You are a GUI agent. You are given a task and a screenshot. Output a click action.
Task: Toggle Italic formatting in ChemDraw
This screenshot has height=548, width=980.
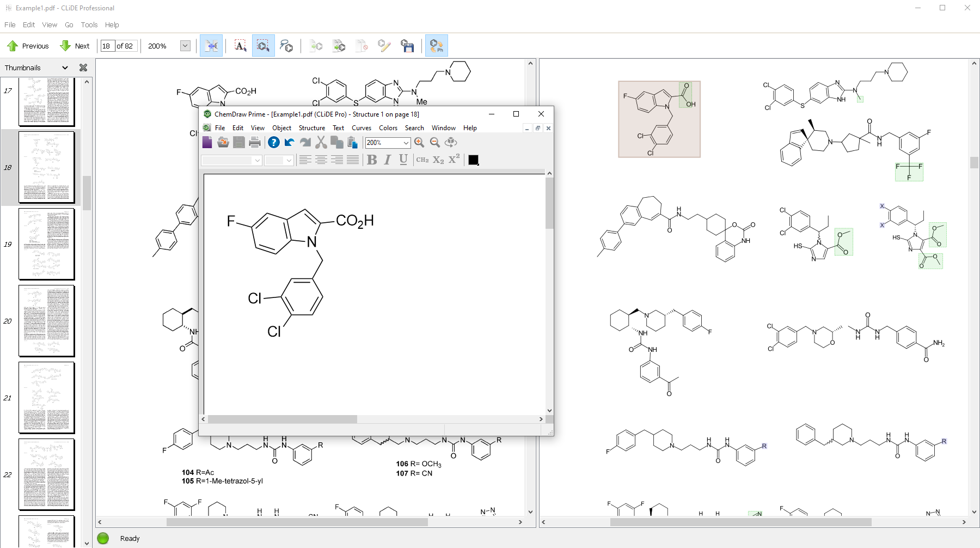(388, 160)
